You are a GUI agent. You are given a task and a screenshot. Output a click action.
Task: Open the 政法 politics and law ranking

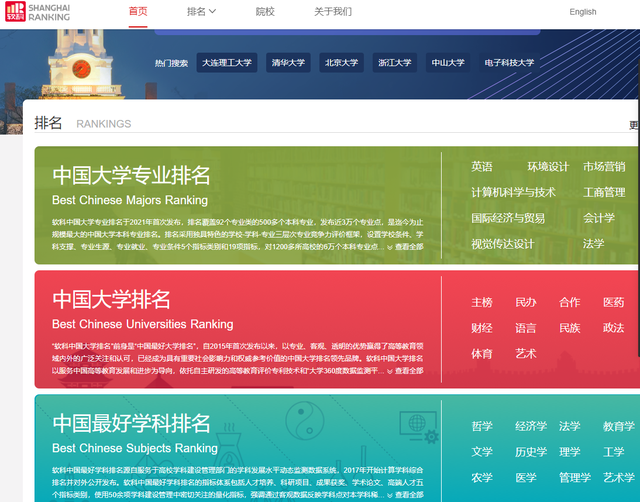click(x=613, y=328)
